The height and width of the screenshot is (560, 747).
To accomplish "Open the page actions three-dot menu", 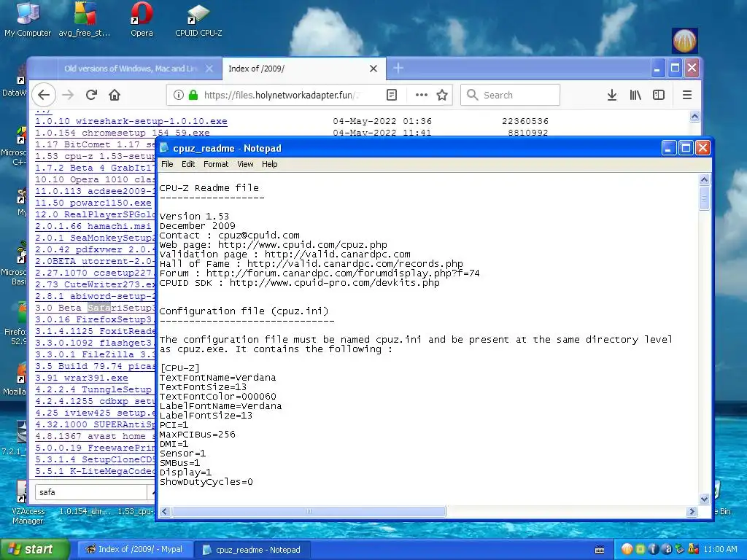I will point(421,95).
